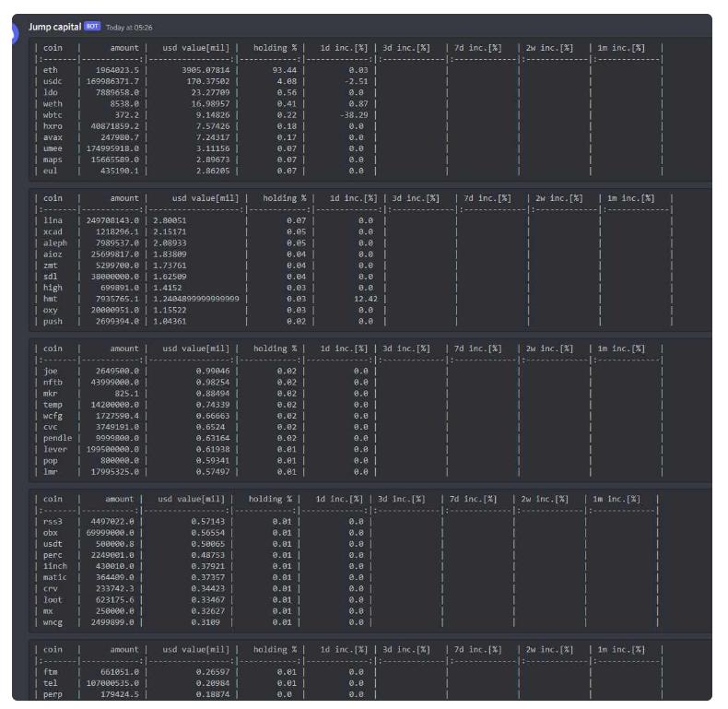The width and height of the screenshot is (728, 709).
Task: Click the pendle coin row
Action: coord(57,438)
